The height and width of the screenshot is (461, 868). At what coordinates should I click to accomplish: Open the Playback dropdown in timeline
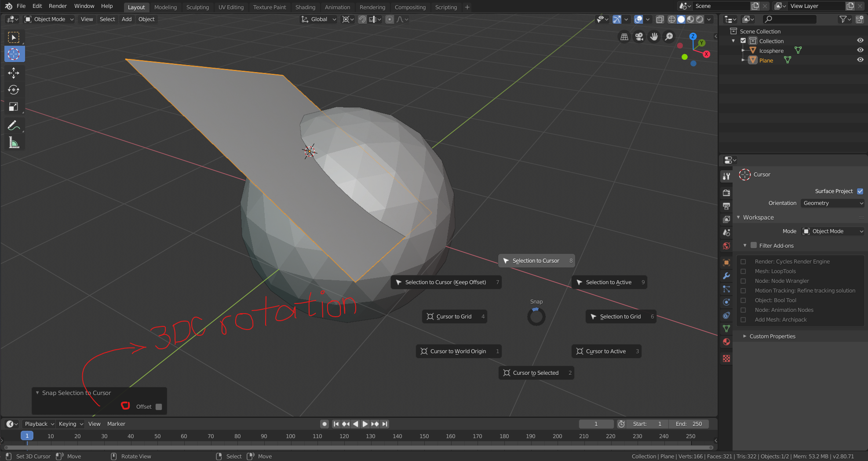(39, 424)
